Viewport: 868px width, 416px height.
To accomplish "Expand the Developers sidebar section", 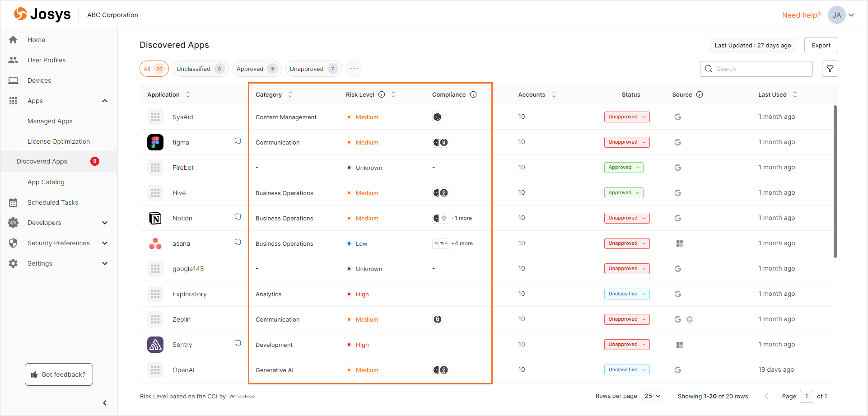I will (105, 223).
